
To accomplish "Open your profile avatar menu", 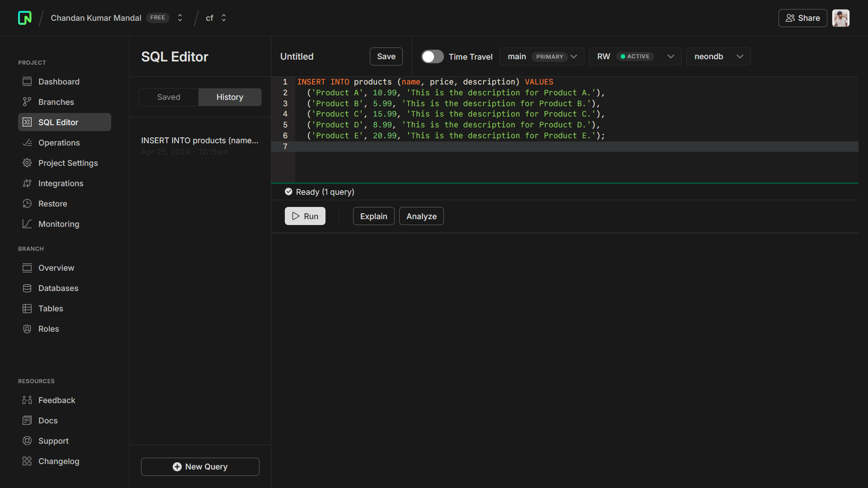I will pyautogui.click(x=841, y=18).
